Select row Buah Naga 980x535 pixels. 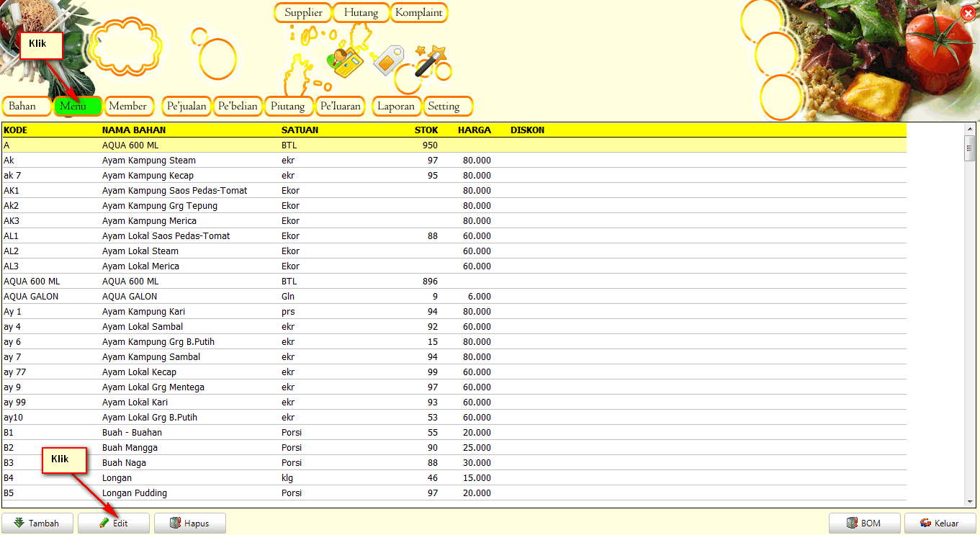(454, 463)
